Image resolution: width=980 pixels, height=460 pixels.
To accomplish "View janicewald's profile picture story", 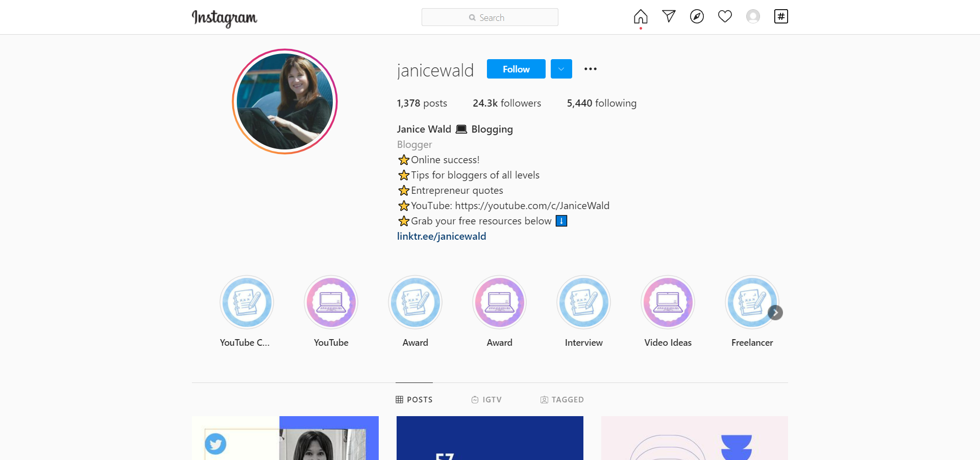I will [285, 101].
